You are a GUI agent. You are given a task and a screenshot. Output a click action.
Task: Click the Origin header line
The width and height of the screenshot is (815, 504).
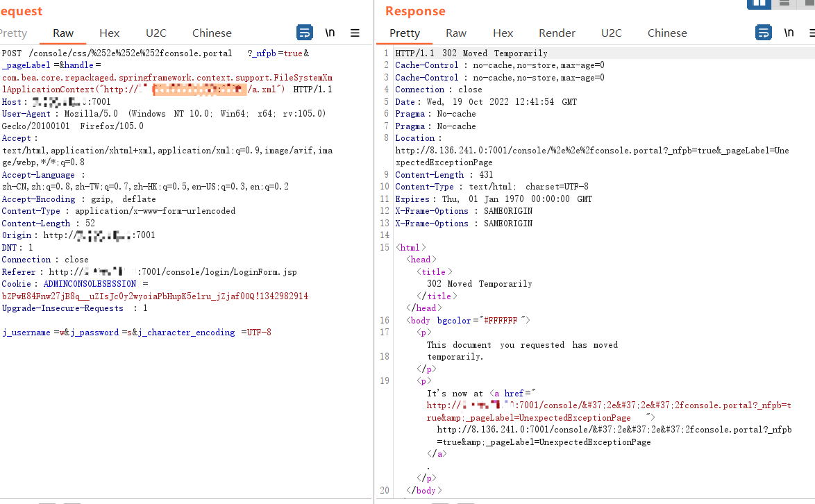click(78, 235)
